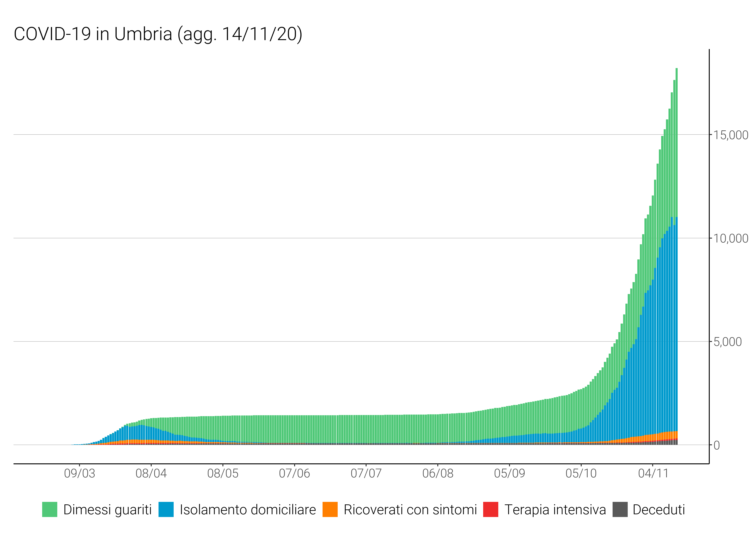This screenshot has height=550, width=756.
Task: Click the 07/06 date tick label
Action: pyautogui.click(x=294, y=473)
